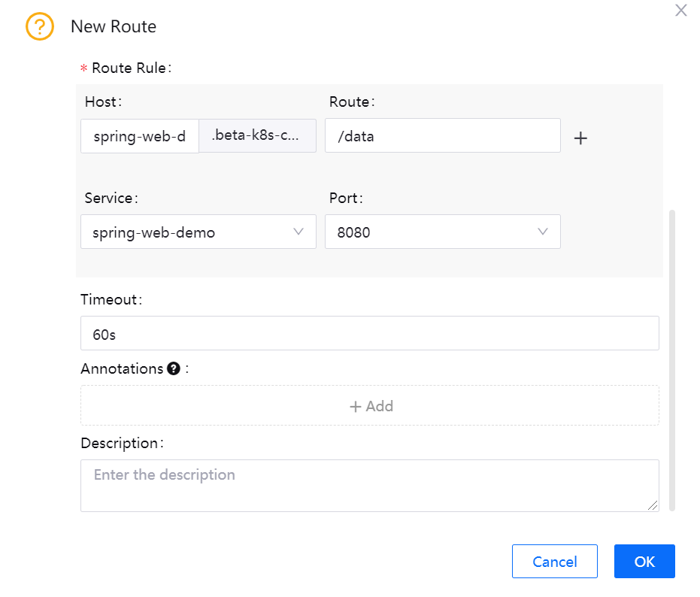Screen dimensions: 700x597
Task: Open the Service dropdown showing spring-web-demo
Action: pyautogui.click(x=188, y=232)
